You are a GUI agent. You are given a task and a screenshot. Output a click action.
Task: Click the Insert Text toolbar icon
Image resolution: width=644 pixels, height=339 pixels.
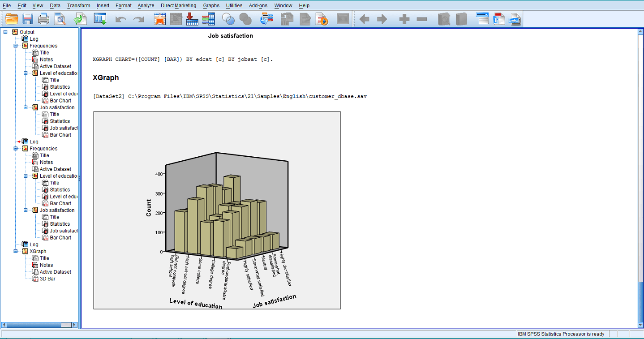point(515,19)
